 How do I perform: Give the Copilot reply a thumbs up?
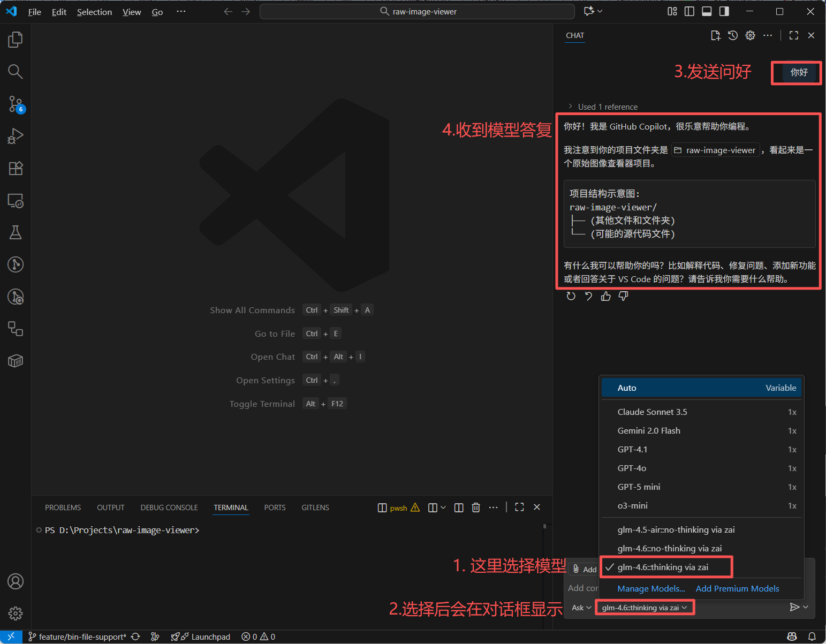pyautogui.click(x=605, y=296)
